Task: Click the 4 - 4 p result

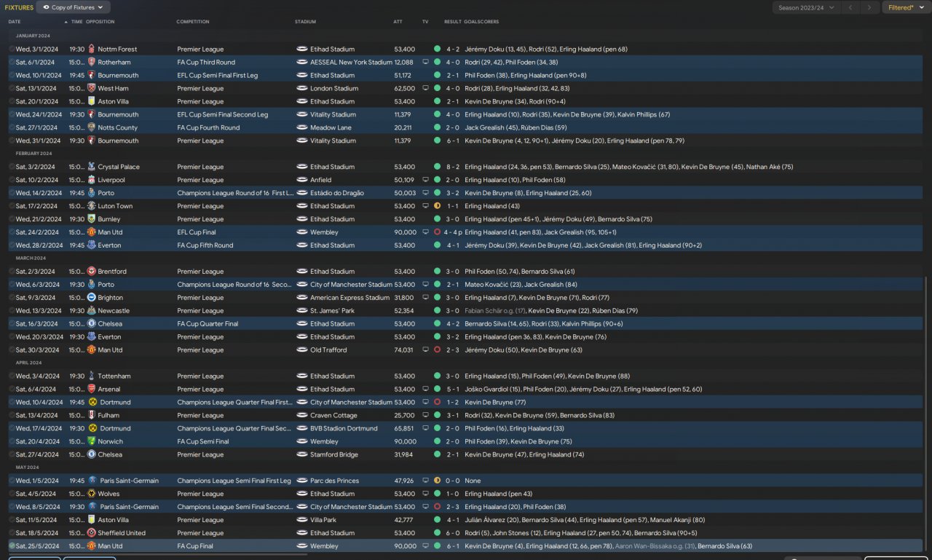Action: point(453,232)
